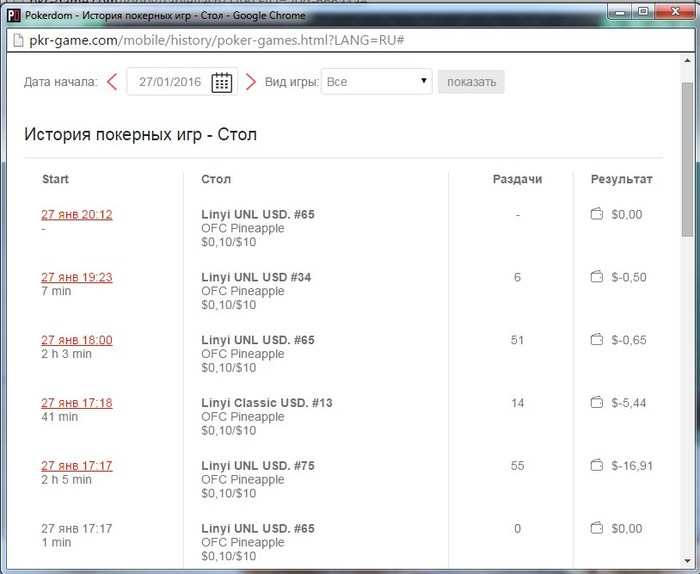Viewport: 700px width, 574px height.
Task: Close the Chrome window
Action: coord(675,12)
